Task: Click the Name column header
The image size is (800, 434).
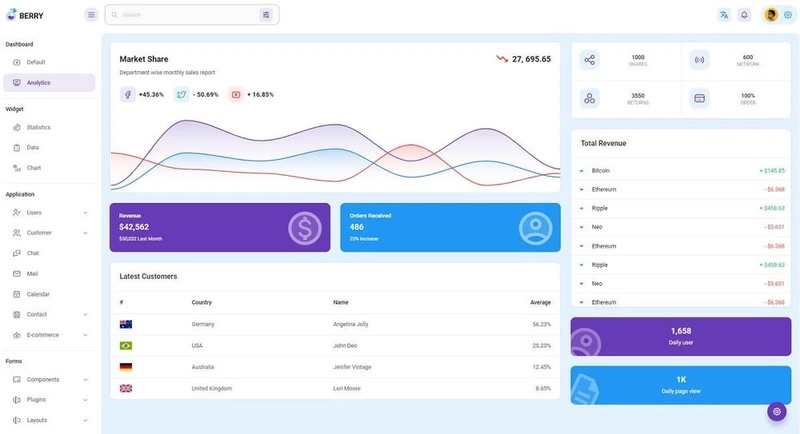Action: 341,302
